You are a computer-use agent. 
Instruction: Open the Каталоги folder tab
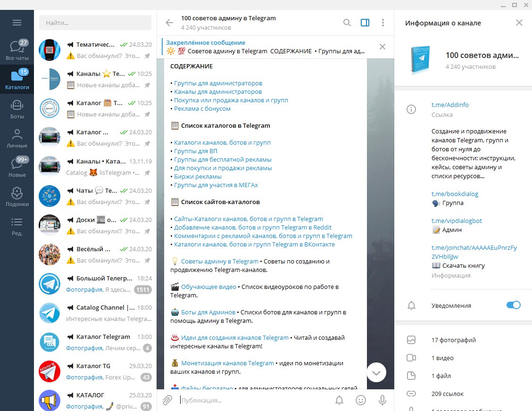[x=17, y=79]
